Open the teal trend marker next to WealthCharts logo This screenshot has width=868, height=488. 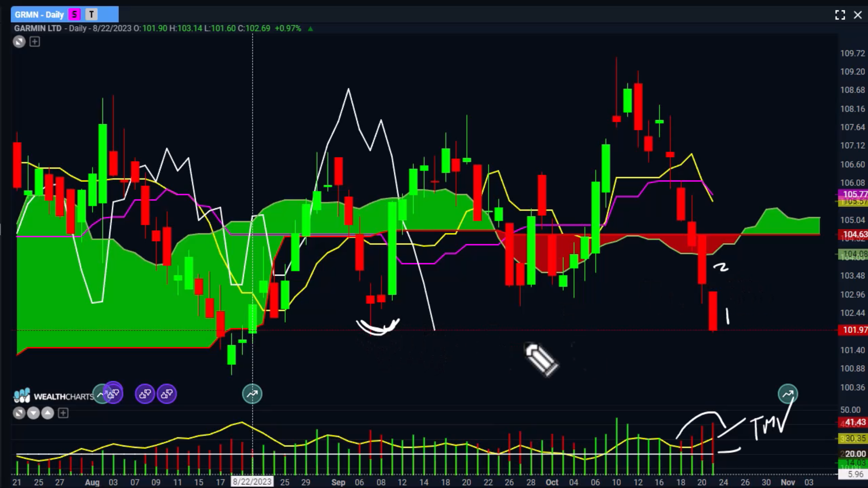point(99,394)
